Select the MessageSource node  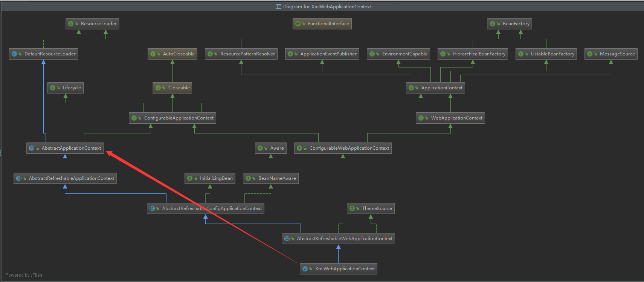tap(611, 54)
